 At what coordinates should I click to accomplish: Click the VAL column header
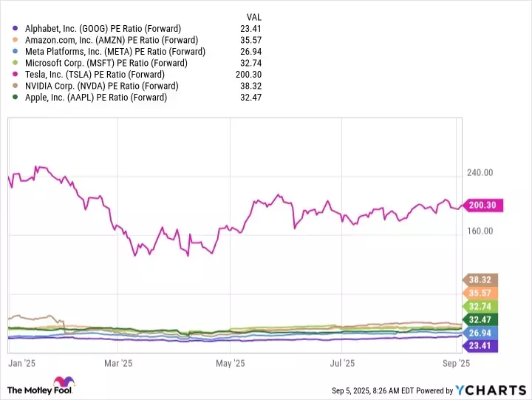253,16
